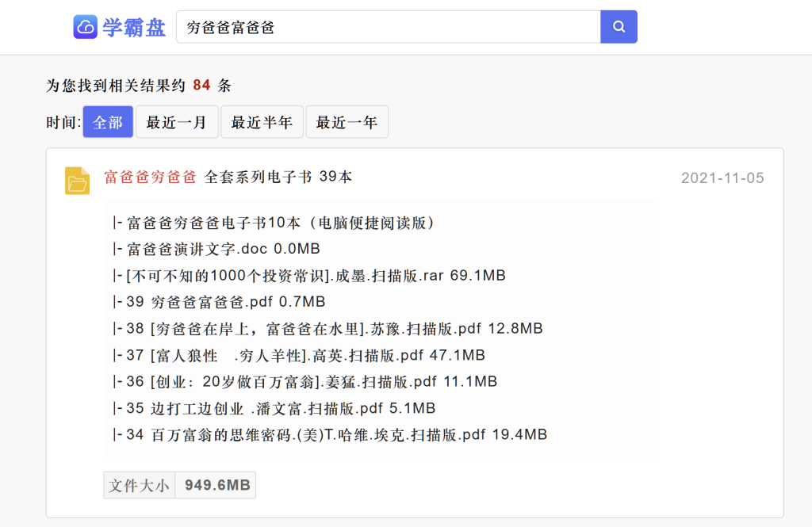Image resolution: width=812 pixels, height=527 pixels.
Task: Select the row 38 [穷爸爸在岸上，富爸爸在水里]
Action: click(x=327, y=329)
